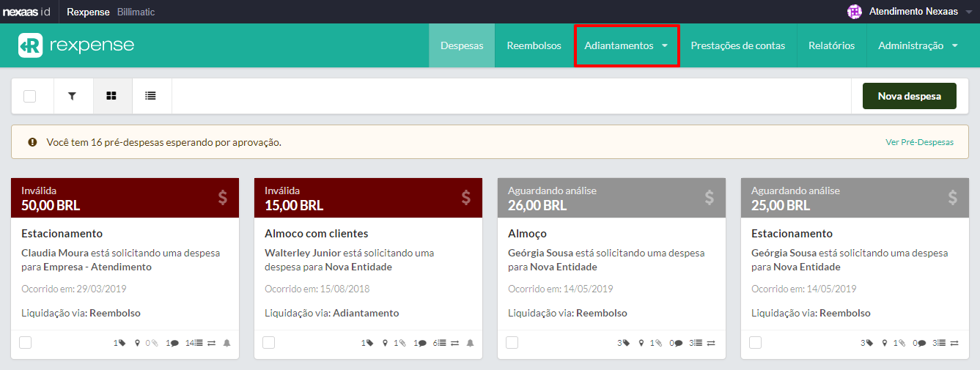Screen dimensions: 980x370
Task: Select the Almoco com clientes card checkbox
Action: (x=269, y=342)
